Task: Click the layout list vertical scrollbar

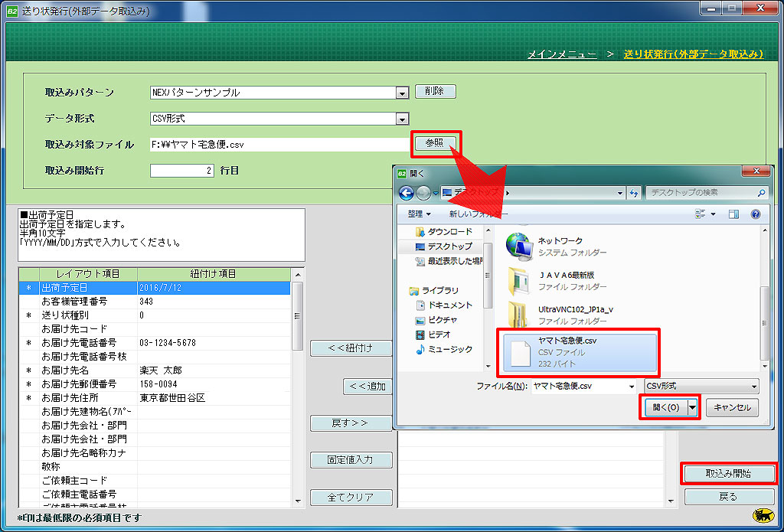Action: pos(298,316)
